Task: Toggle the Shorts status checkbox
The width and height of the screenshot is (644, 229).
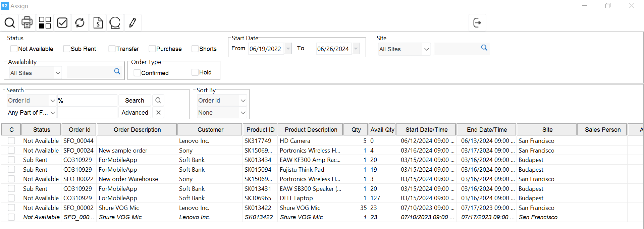Action: click(x=195, y=49)
